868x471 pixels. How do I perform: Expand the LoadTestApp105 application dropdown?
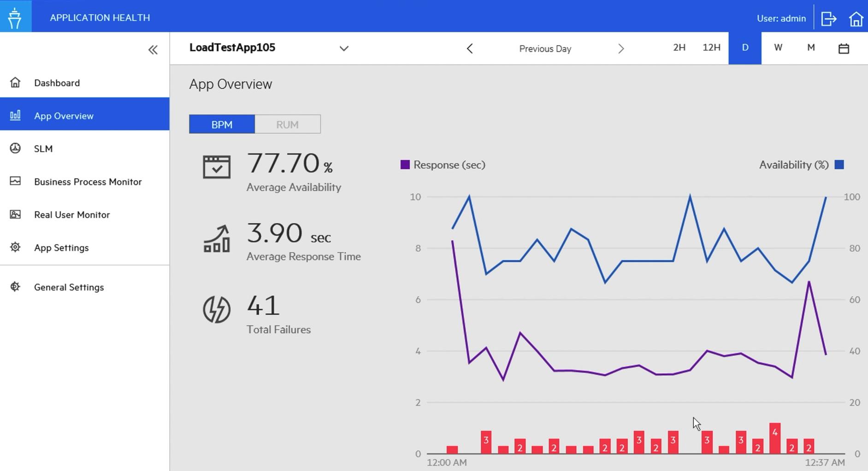pyautogui.click(x=344, y=48)
